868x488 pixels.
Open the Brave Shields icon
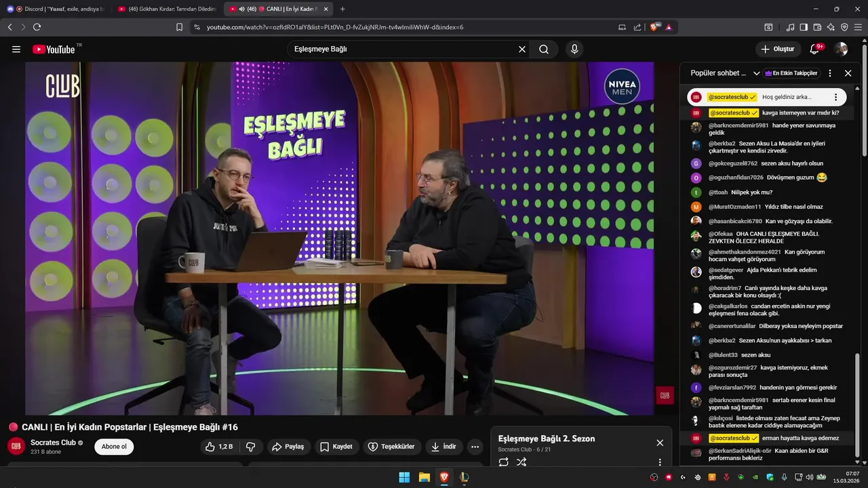pos(654,27)
